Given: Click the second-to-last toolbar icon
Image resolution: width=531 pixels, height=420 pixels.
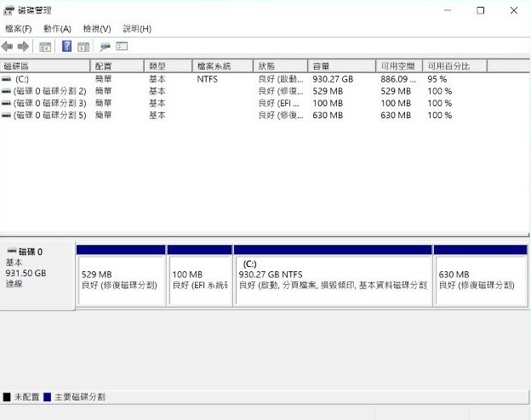Looking at the screenshot, I should coord(106,47).
